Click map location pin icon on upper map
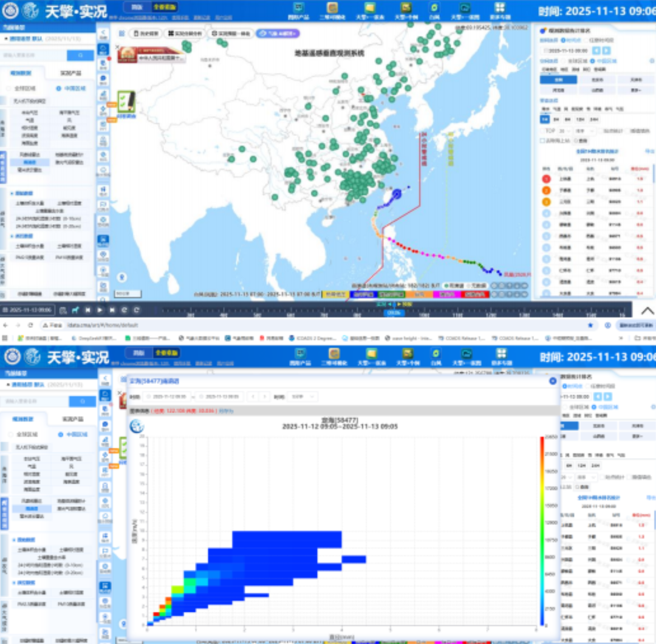Viewport: 656px width, 644px height. pos(122,277)
